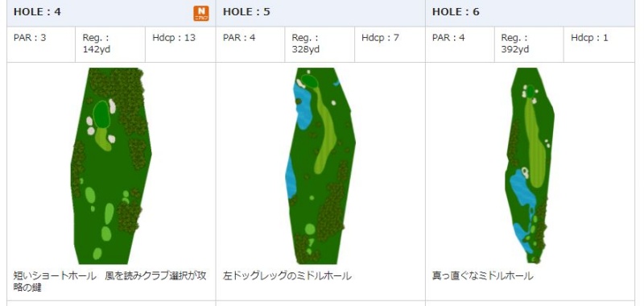Select the HOLE : 4 header

pos(37,12)
